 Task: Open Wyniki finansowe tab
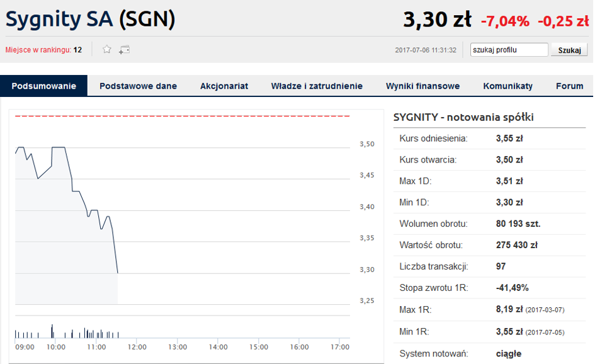(422, 86)
